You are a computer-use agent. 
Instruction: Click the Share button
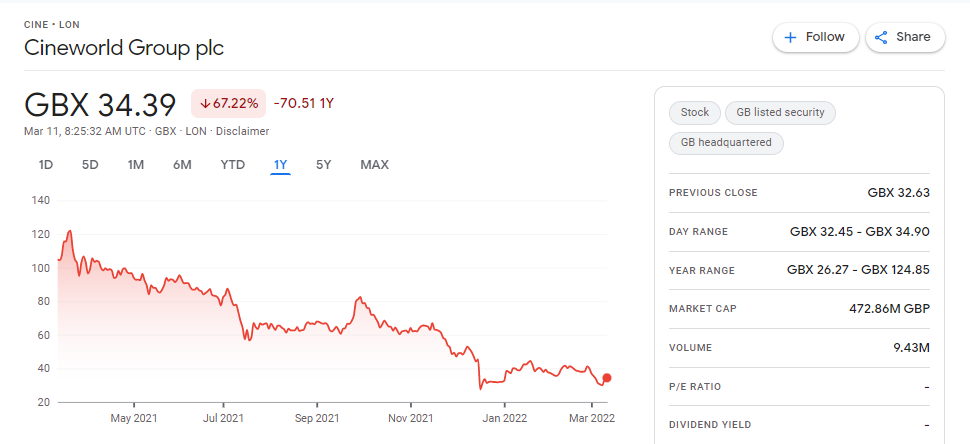[905, 37]
